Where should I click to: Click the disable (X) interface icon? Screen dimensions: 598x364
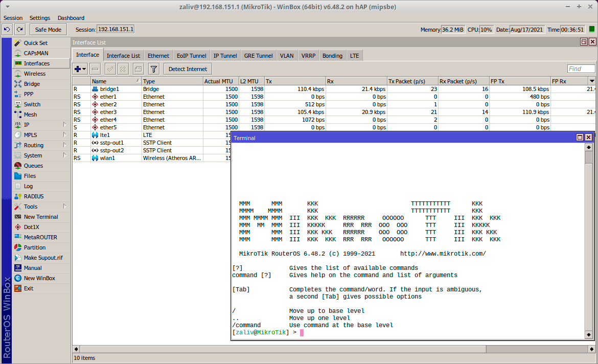pyautogui.click(x=123, y=69)
